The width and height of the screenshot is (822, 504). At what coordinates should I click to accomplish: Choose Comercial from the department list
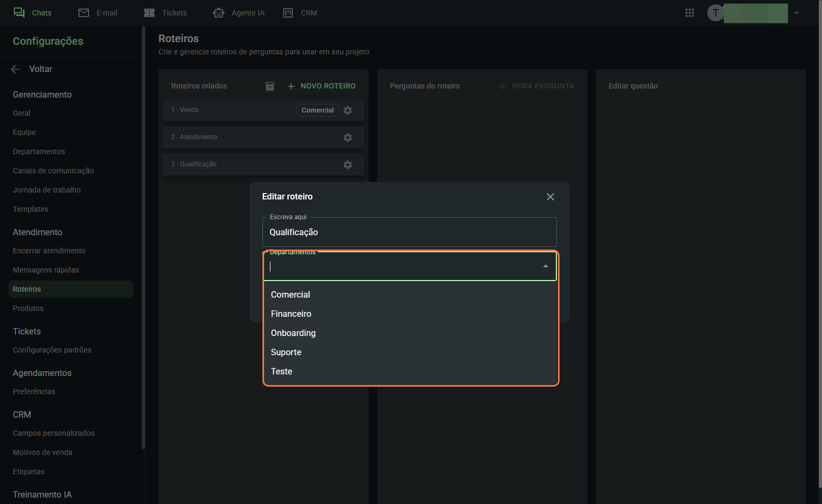point(411,294)
